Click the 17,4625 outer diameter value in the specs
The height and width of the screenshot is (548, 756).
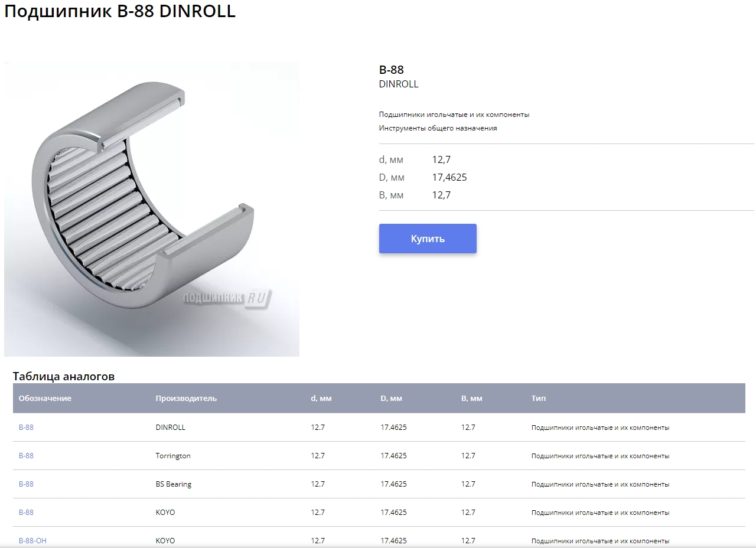pyautogui.click(x=449, y=177)
